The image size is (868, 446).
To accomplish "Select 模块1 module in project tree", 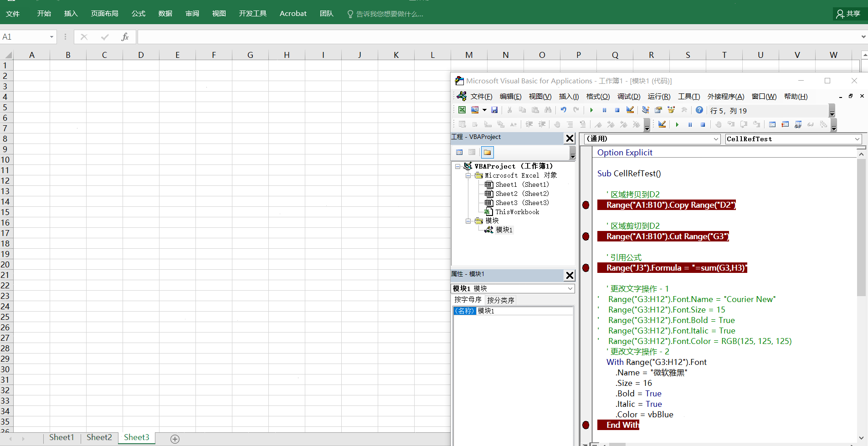I will coord(504,230).
